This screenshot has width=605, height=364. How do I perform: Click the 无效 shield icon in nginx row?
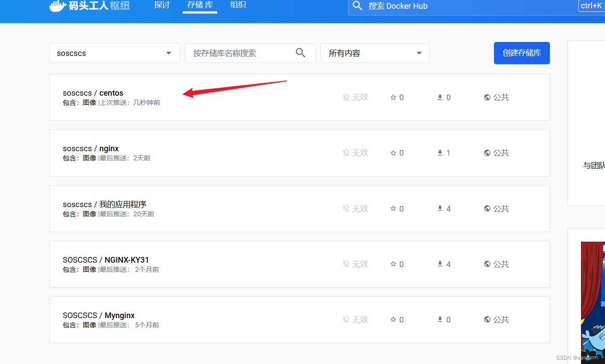click(346, 153)
